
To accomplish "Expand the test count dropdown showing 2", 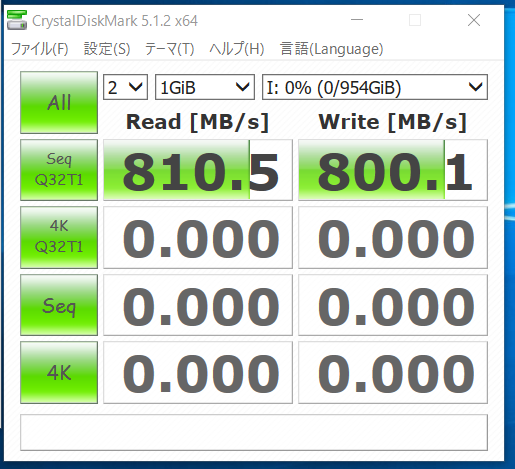I will click(125, 87).
